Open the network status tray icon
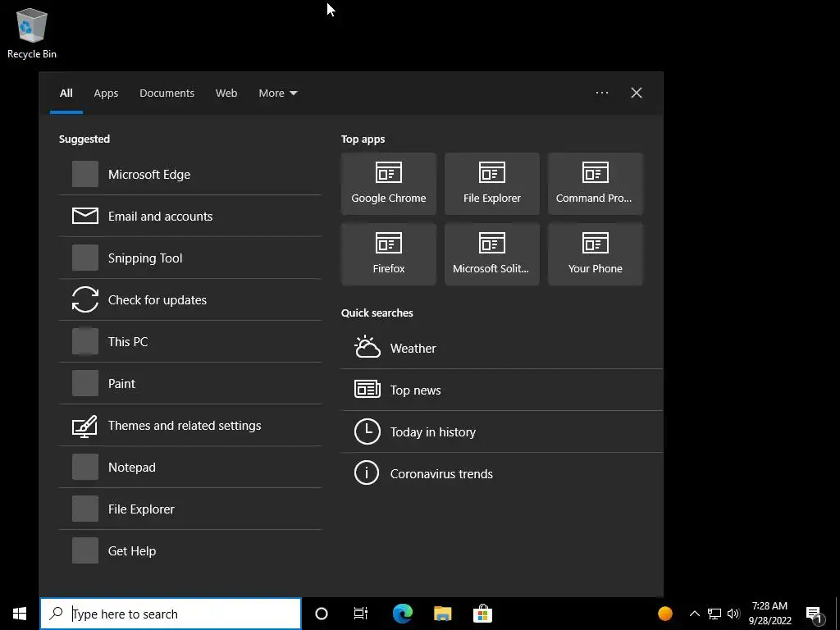840x630 pixels. pos(714,614)
